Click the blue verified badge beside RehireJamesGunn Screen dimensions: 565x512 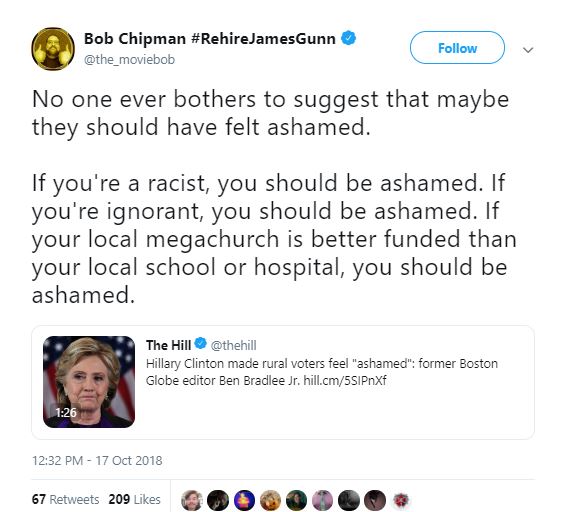point(348,38)
